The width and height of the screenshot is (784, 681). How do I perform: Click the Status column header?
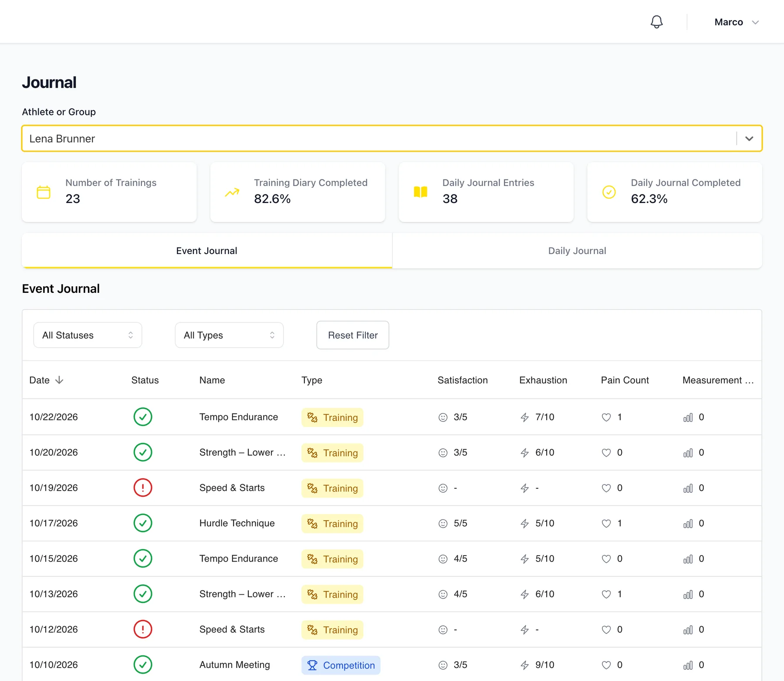[145, 380]
